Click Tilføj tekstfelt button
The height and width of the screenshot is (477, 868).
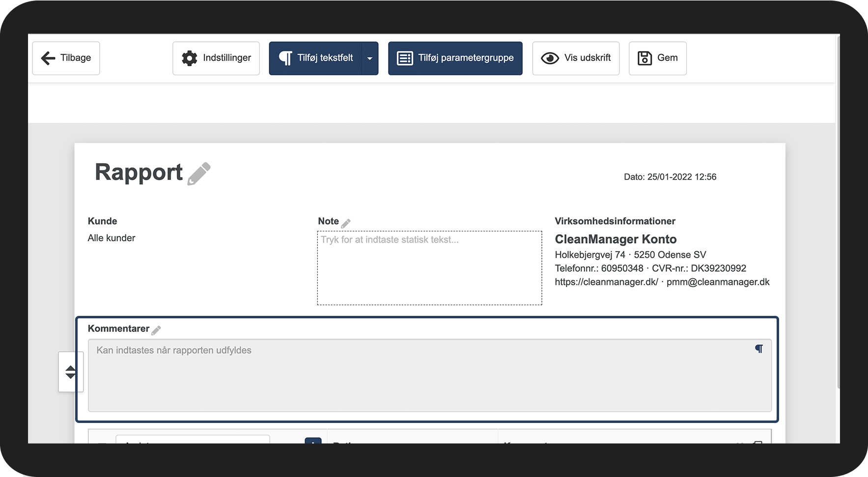pyautogui.click(x=315, y=58)
